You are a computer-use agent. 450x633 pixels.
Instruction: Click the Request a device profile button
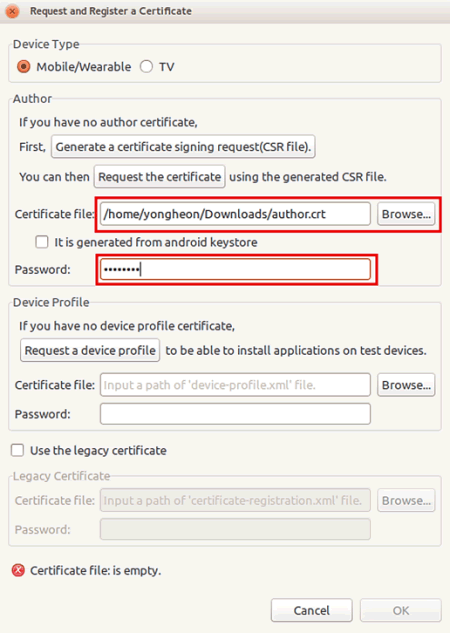pyautogui.click(x=90, y=350)
